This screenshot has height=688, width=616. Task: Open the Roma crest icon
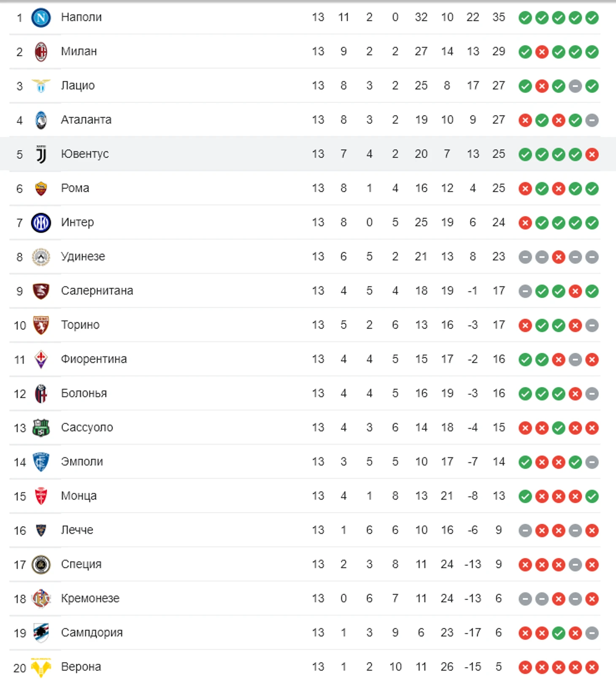41,189
